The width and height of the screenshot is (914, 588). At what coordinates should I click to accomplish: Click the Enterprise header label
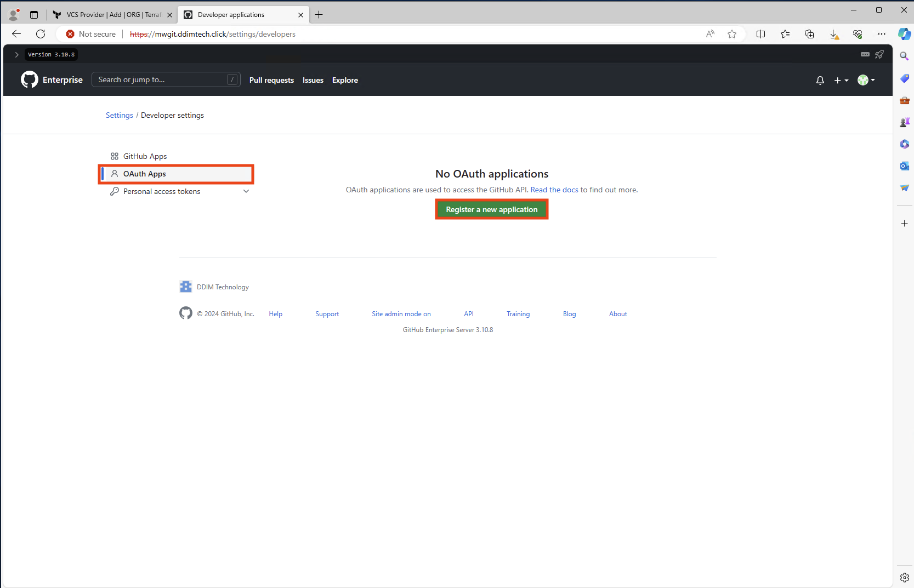point(63,79)
